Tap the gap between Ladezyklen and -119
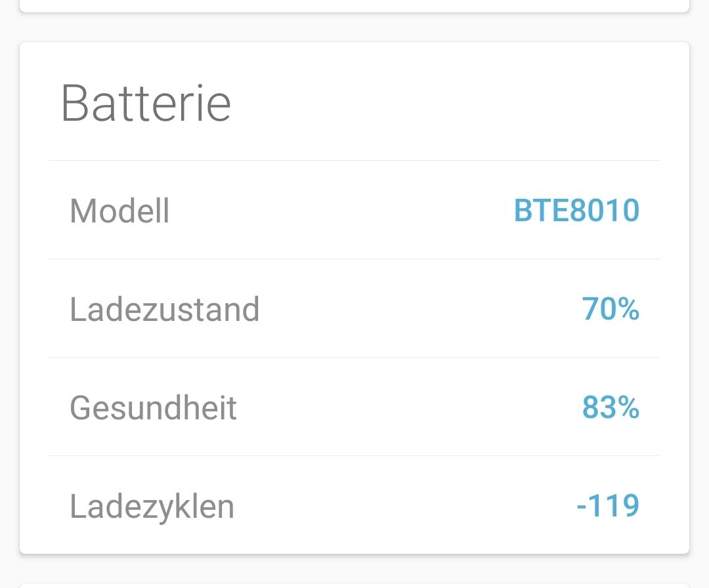 (404, 506)
